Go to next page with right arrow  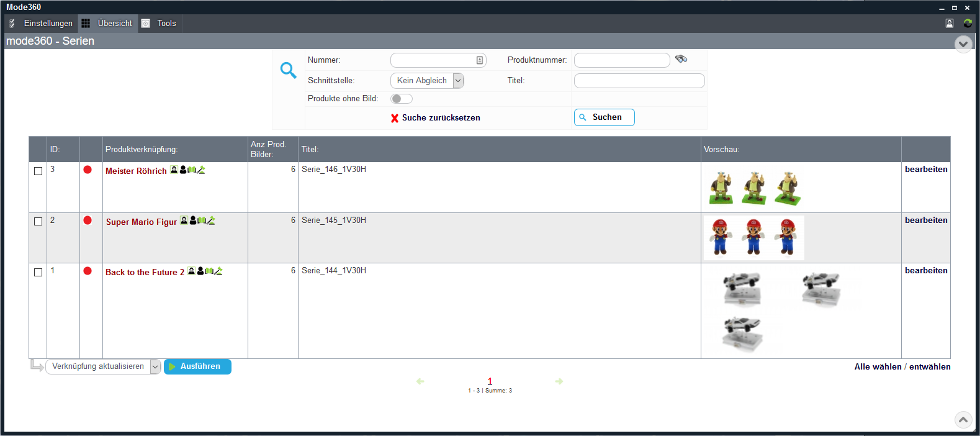[x=559, y=381]
